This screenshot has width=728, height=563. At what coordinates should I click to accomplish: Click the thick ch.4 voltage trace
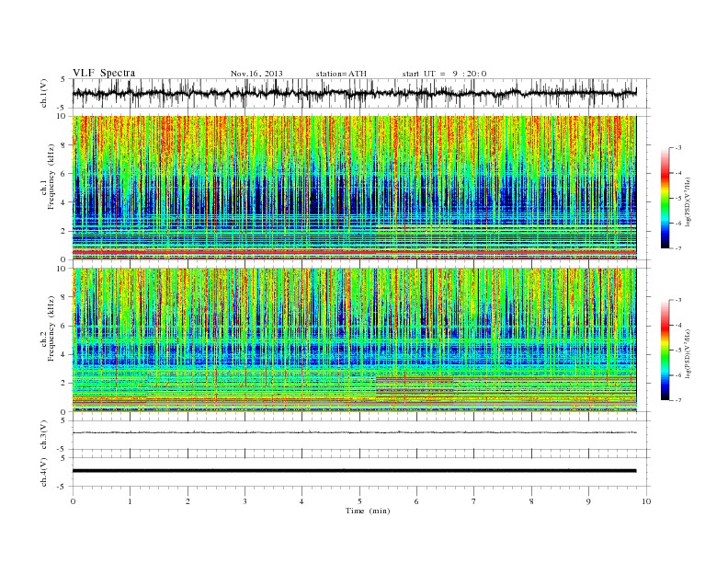(x=354, y=471)
